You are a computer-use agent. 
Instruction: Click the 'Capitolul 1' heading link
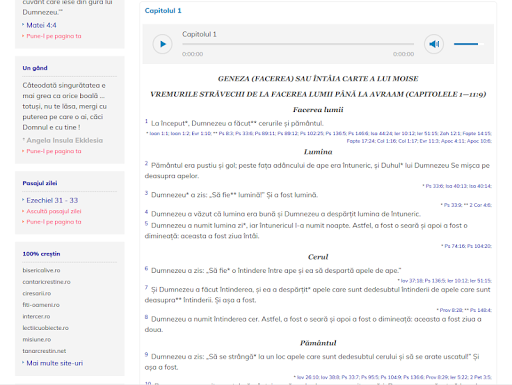click(x=163, y=11)
